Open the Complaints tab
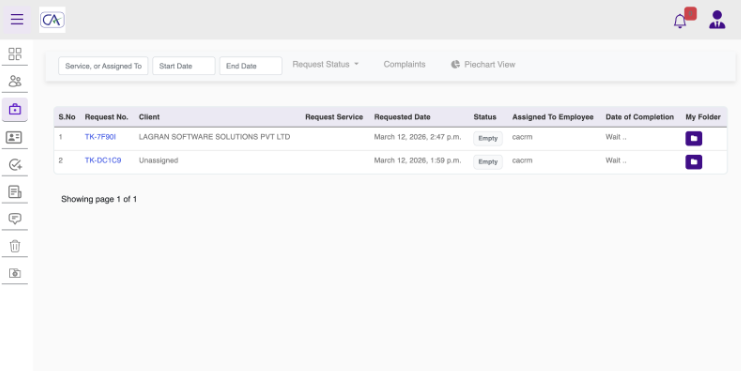Image resolution: width=741 pixels, height=371 pixels. point(404,64)
